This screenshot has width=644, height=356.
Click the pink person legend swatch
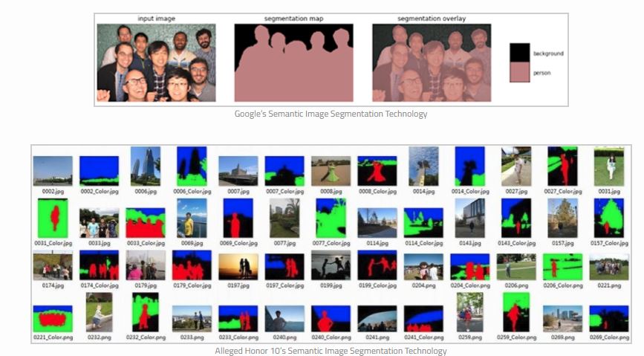pos(519,72)
